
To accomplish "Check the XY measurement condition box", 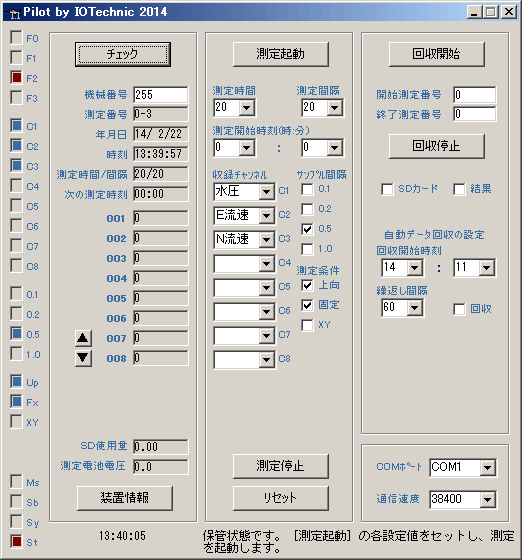I will [x=307, y=325].
